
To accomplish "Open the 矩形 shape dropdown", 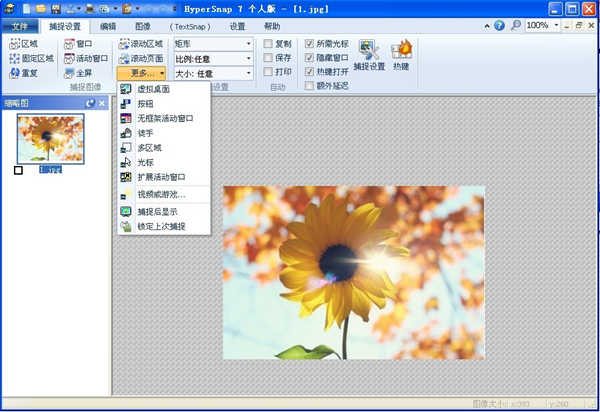I will (x=213, y=45).
